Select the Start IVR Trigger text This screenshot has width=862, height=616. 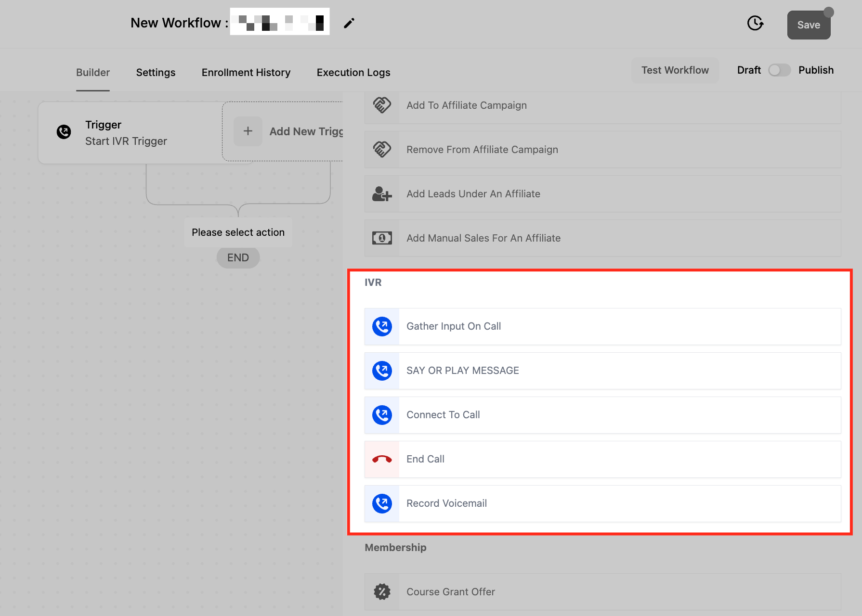tap(126, 141)
